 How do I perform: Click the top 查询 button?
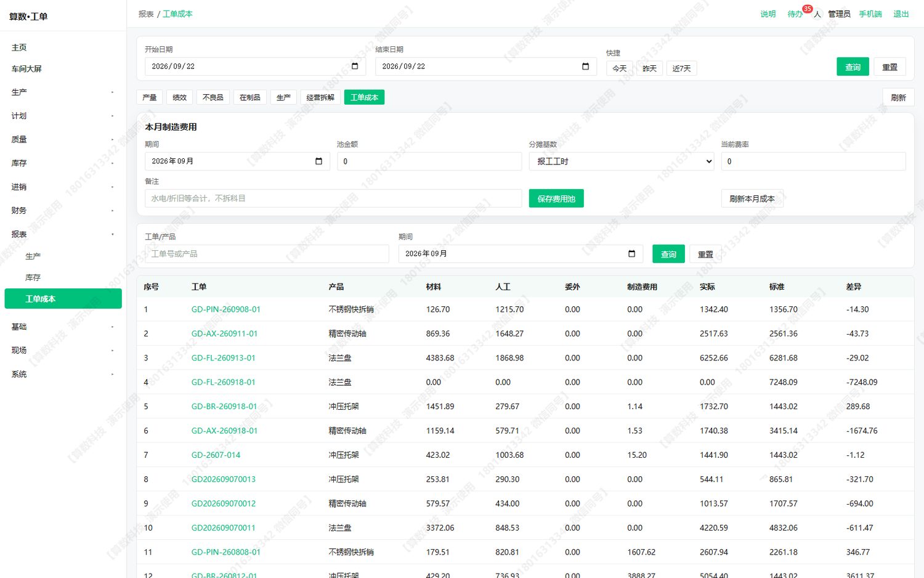tap(853, 67)
